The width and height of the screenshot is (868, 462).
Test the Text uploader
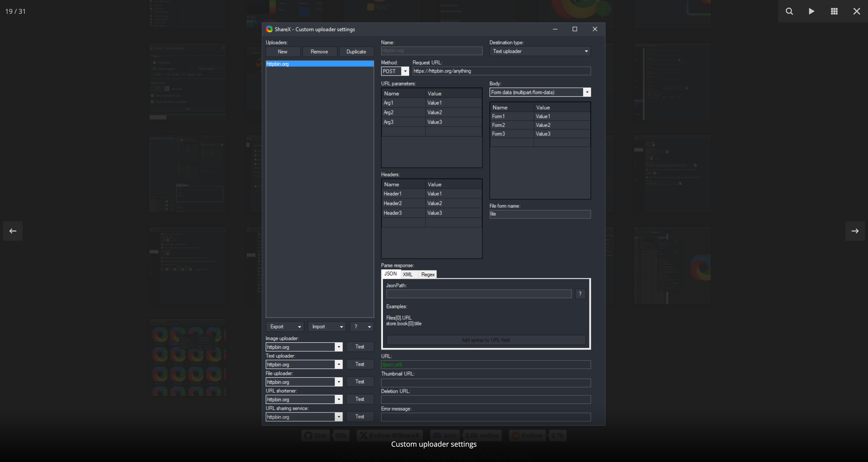[360, 364]
